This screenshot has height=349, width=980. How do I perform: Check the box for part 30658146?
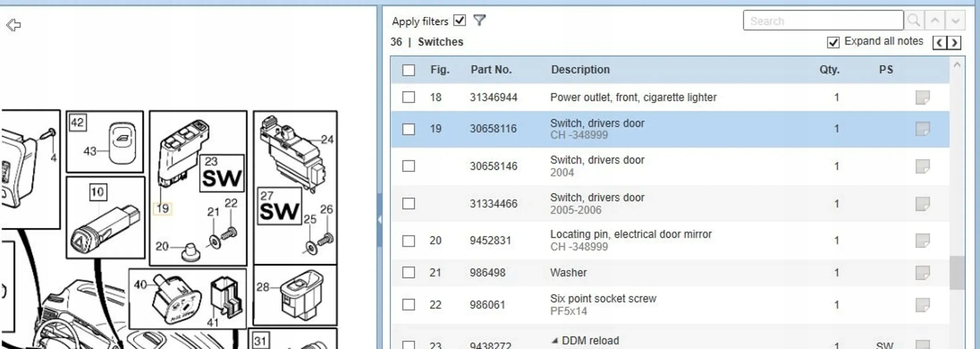[408, 166]
